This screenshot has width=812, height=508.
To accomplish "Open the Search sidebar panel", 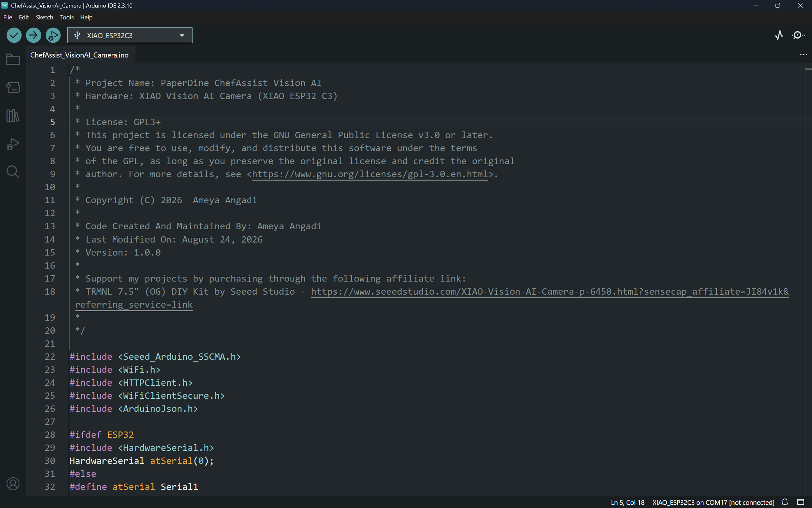I will click(13, 172).
